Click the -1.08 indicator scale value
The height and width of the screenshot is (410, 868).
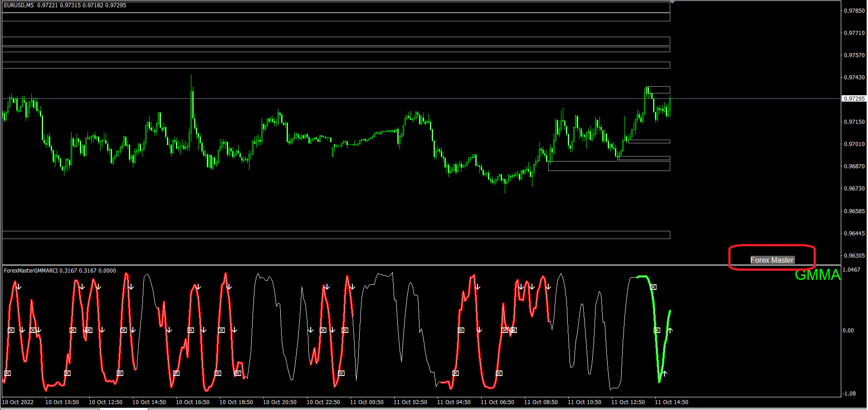point(849,394)
